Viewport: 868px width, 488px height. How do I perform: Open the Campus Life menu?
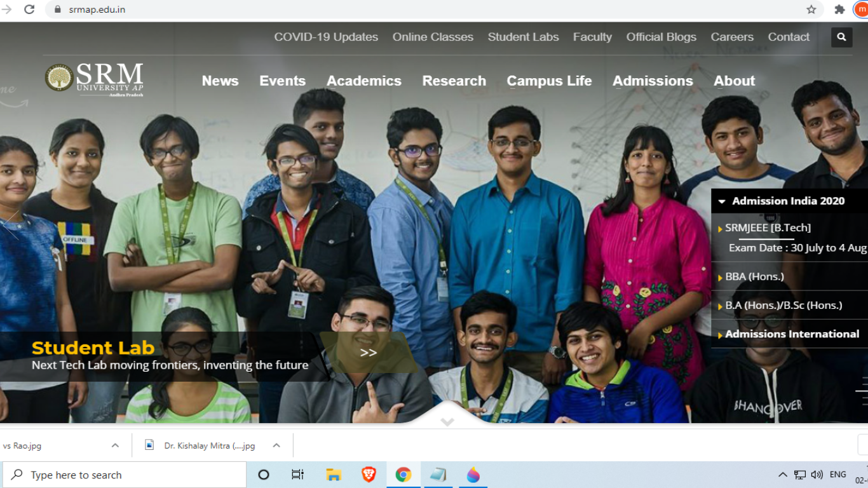pyautogui.click(x=549, y=81)
